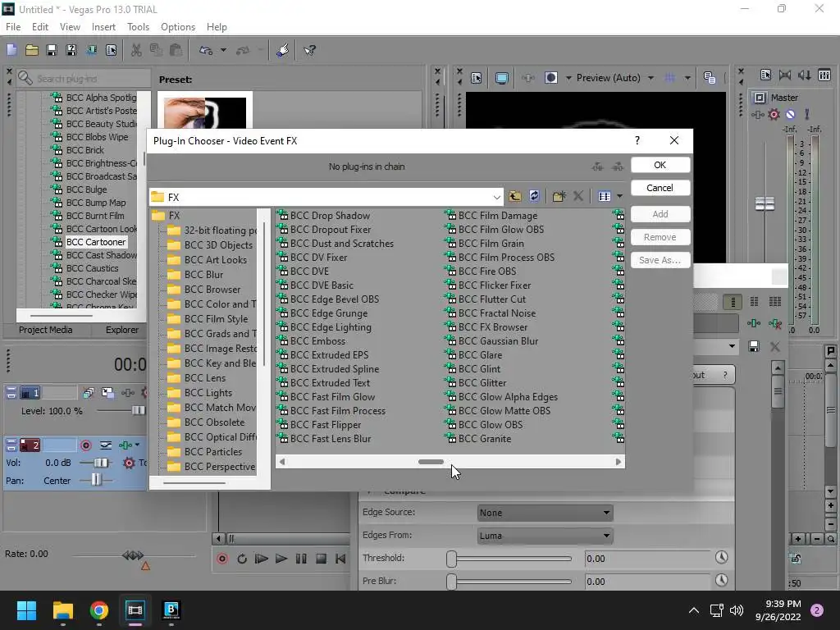Open the View menu
Viewport: 840px width, 630px height.
tap(71, 27)
